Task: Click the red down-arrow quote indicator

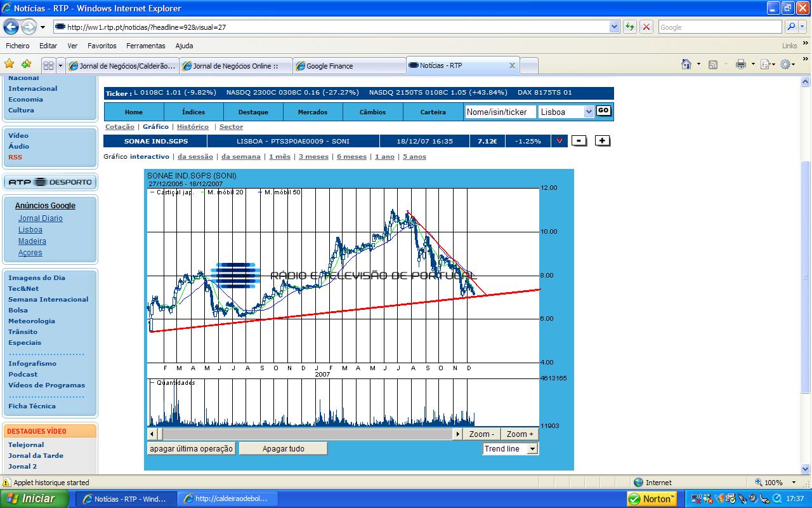Action: pyautogui.click(x=558, y=141)
